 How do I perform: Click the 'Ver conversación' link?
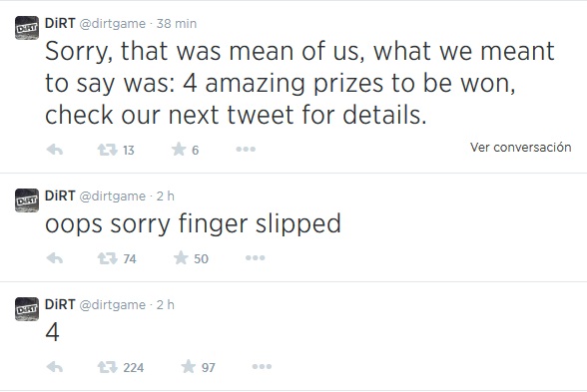click(x=521, y=147)
